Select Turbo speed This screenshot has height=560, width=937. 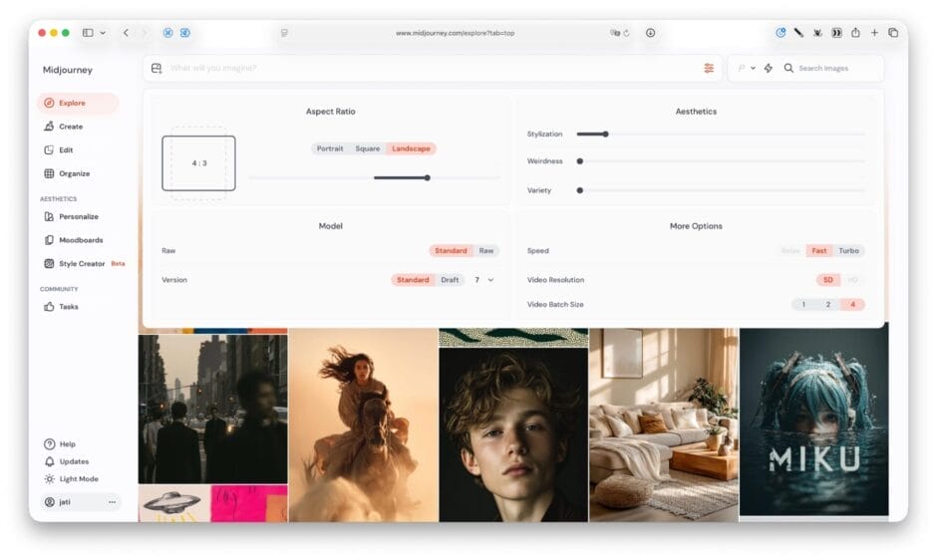848,251
